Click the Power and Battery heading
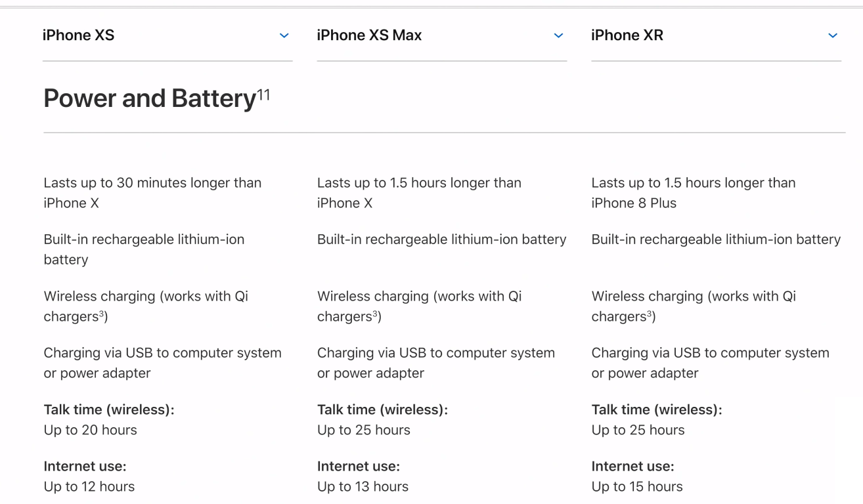This screenshot has width=863, height=504. (x=150, y=98)
